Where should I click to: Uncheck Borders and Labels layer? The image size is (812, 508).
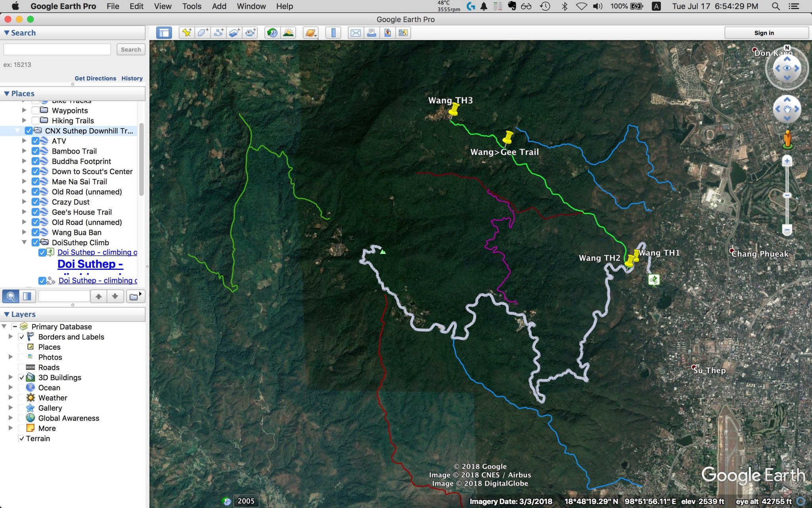(x=21, y=337)
